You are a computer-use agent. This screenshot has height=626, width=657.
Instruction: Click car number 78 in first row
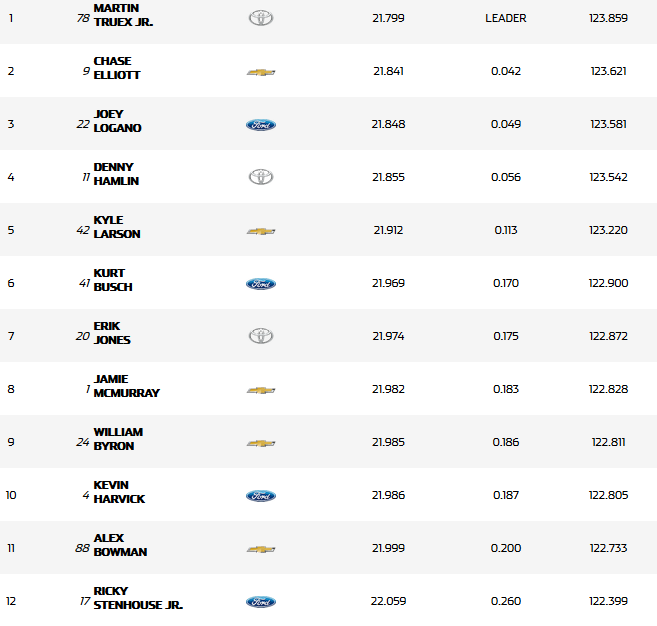(x=82, y=18)
